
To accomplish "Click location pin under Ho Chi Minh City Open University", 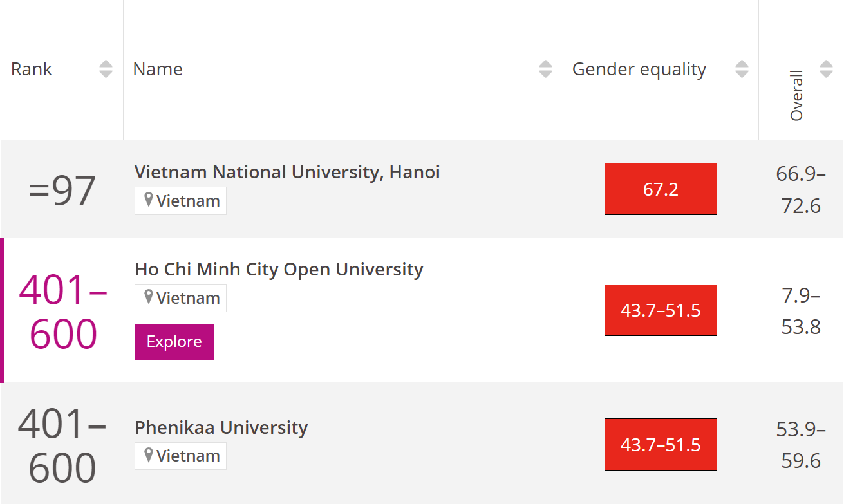I will pos(149,297).
